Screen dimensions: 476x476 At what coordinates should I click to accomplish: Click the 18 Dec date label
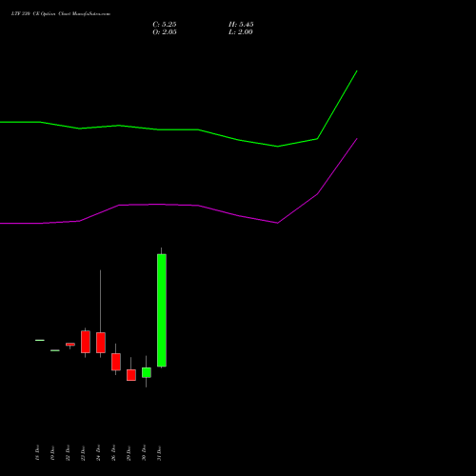click(x=37, y=453)
